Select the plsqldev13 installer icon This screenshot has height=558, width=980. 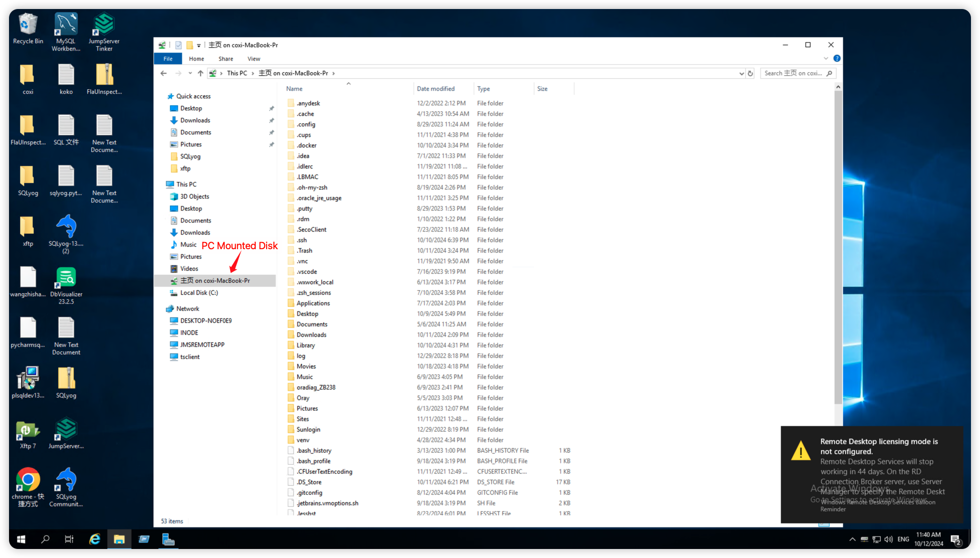click(x=28, y=383)
